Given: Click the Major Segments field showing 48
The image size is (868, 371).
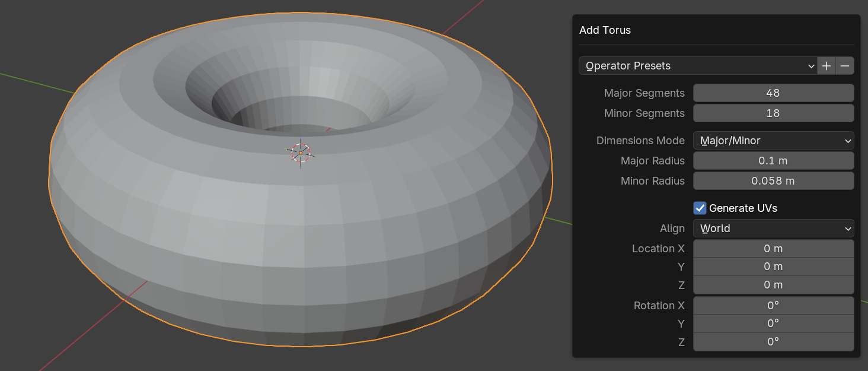Looking at the screenshot, I should 773,93.
